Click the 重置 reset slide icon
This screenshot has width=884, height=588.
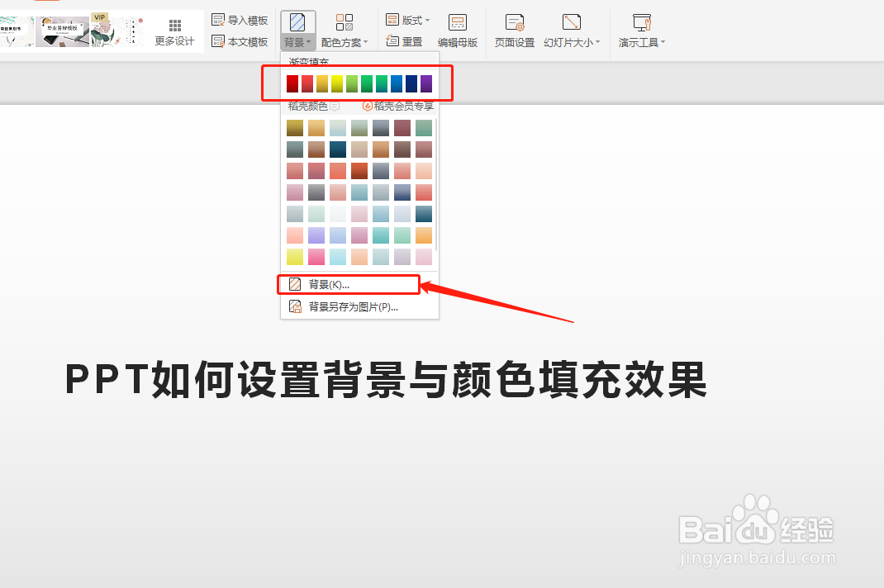[x=409, y=41]
